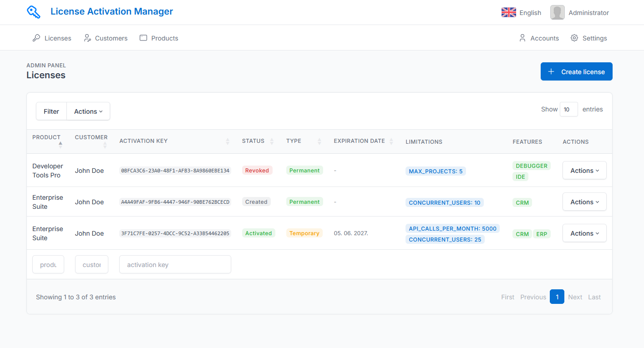Click the MAX_PROJECTS: 5 limitation tag
Viewport: 644px width, 348px height.
click(x=436, y=171)
